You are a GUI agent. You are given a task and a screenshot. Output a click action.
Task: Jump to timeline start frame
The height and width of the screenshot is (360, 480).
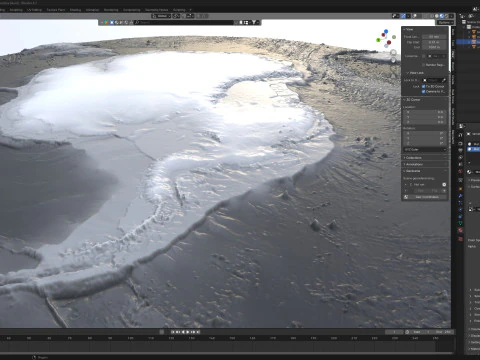(x=173, y=332)
